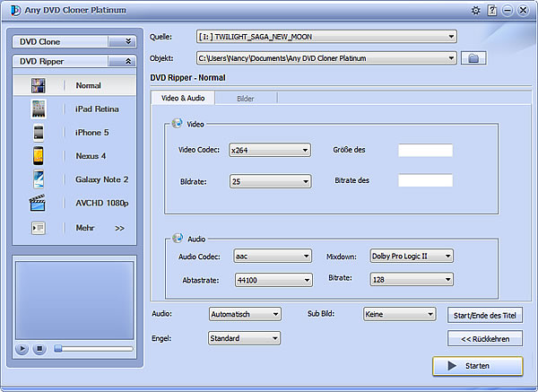
Task: Open the Audio Codec aac dropdown
Action: (x=273, y=256)
